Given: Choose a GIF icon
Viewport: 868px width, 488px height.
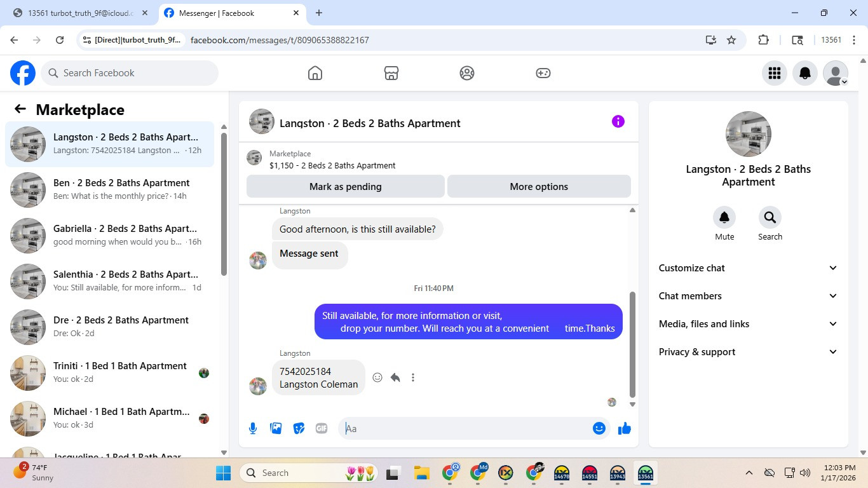Looking at the screenshot, I should click(x=322, y=428).
